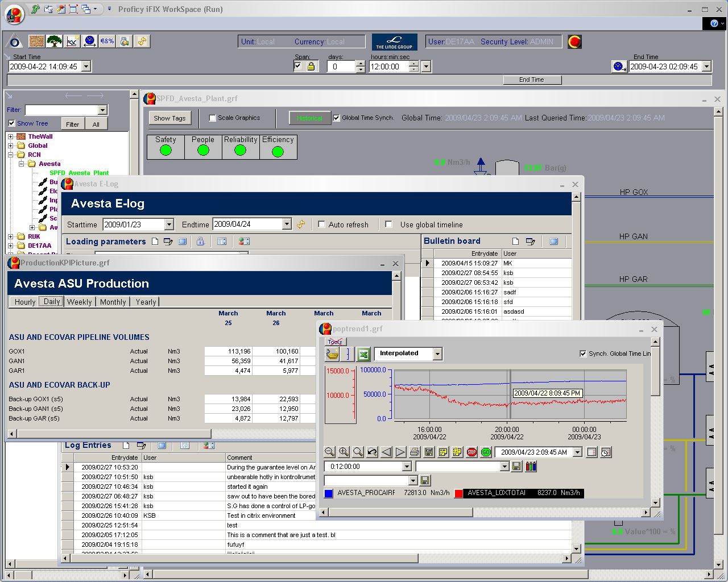728x582 pixels.
Task: Switch to the Monthly tab
Action: 113,302
